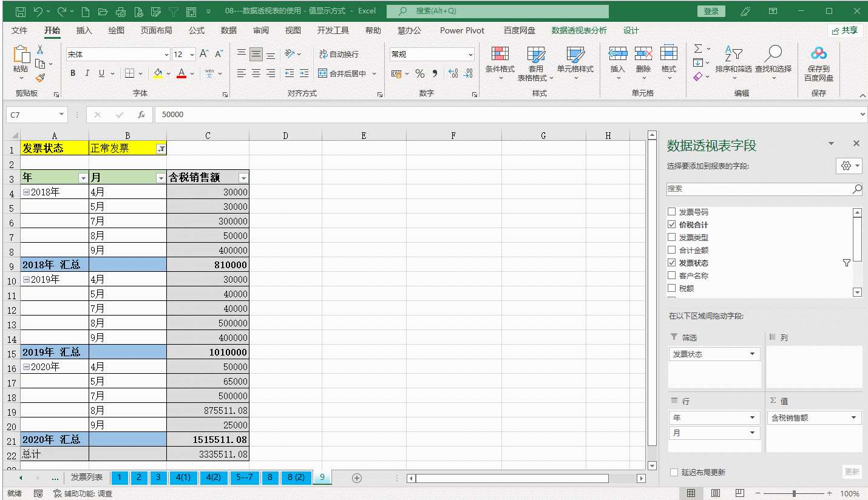Viewport: 868px width, 500px height.
Task: Click the Font Color red swatch
Action: click(x=181, y=73)
